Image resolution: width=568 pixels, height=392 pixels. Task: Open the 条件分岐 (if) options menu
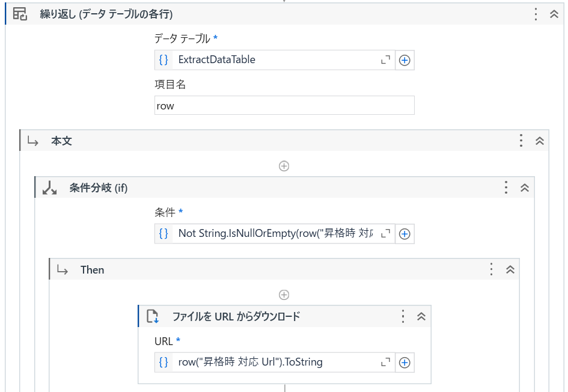point(506,188)
